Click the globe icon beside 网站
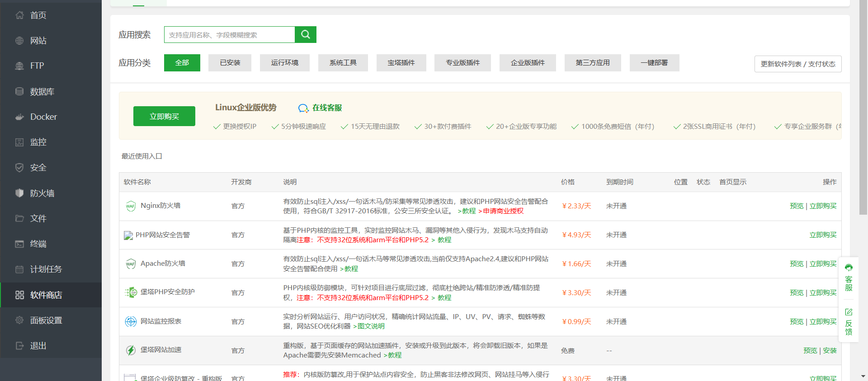The height and width of the screenshot is (381, 868). pyautogui.click(x=19, y=41)
